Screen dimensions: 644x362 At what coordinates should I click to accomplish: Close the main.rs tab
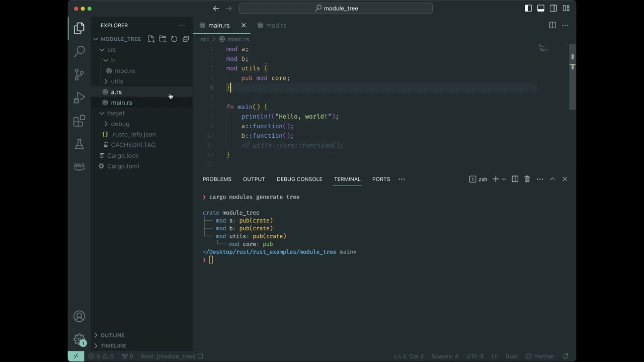click(x=244, y=25)
